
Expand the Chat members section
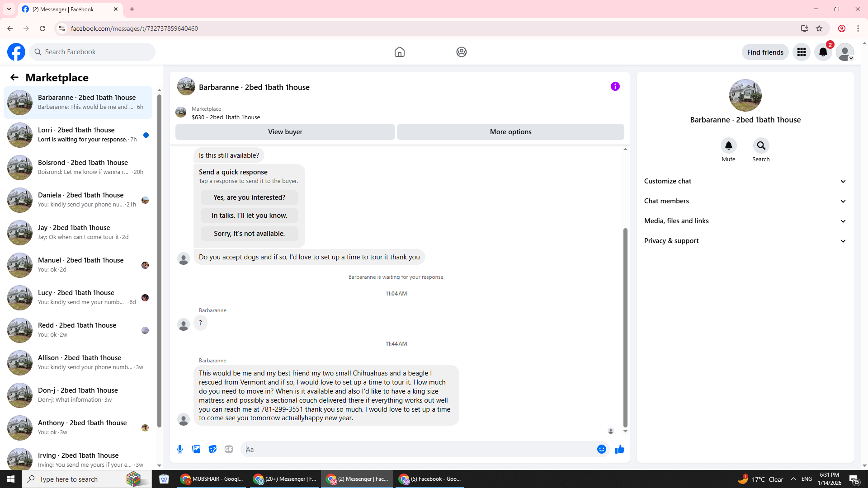coord(745,201)
